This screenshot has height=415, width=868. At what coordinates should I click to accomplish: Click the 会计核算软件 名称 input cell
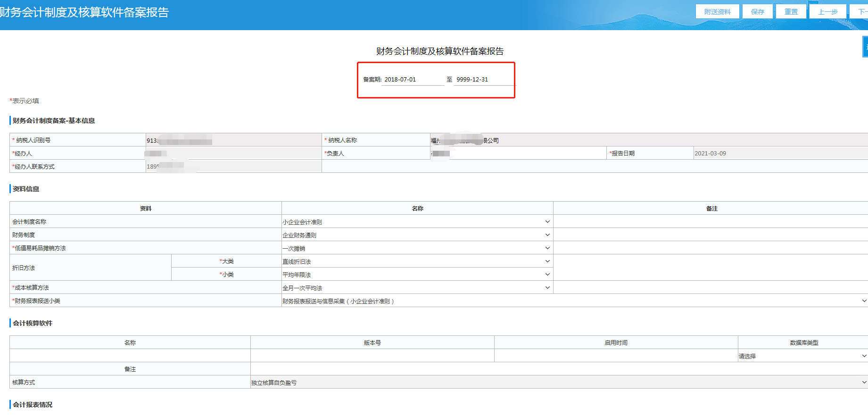[x=130, y=356]
